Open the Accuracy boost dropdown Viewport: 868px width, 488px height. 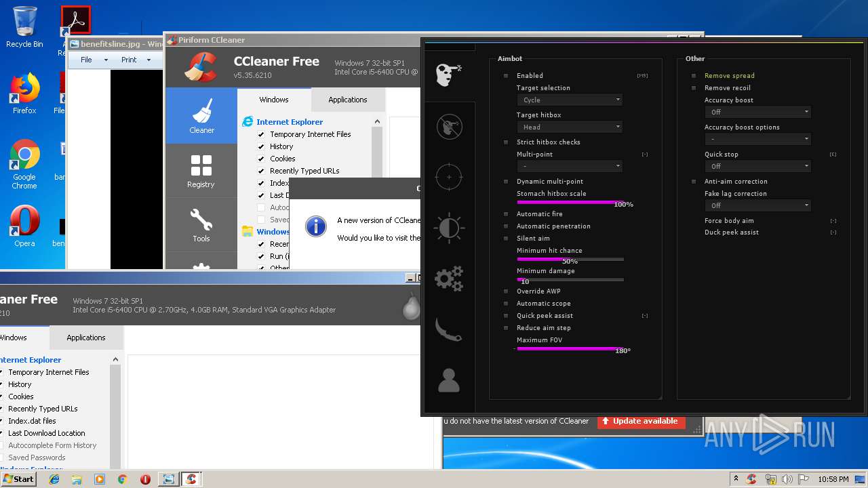(757, 112)
